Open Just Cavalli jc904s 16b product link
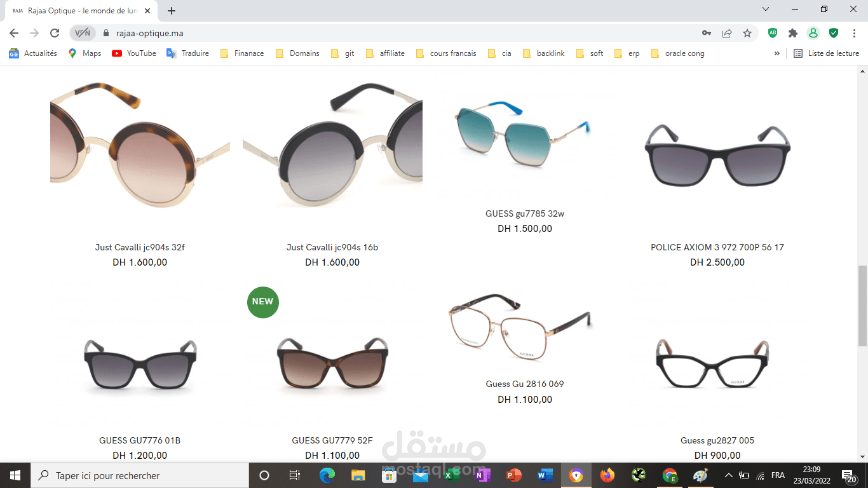 [332, 247]
